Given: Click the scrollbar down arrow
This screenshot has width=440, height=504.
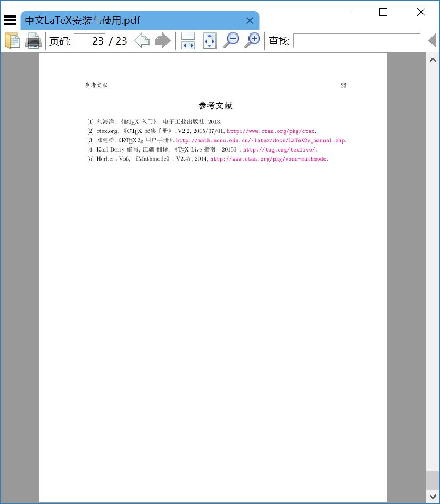Looking at the screenshot, I should pyautogui.click(x=433, y=497).
